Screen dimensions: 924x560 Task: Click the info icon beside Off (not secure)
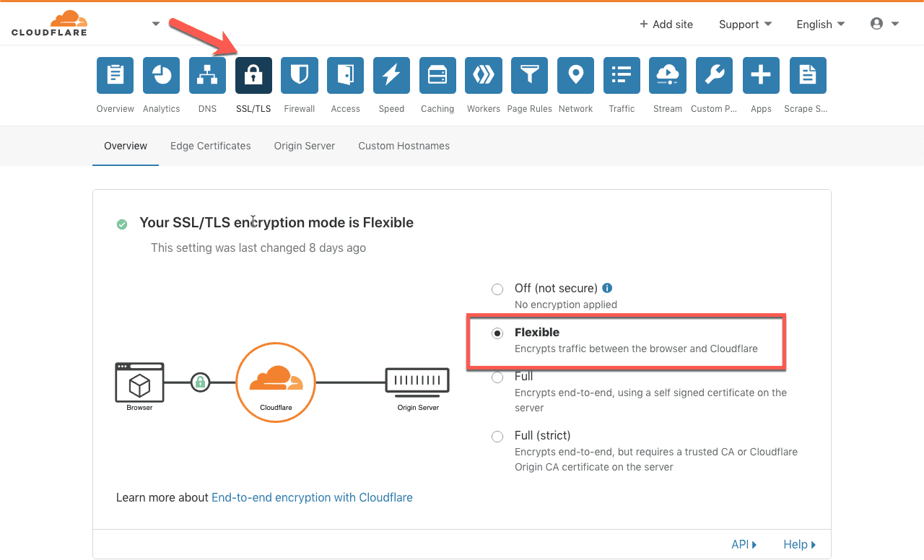607,287
